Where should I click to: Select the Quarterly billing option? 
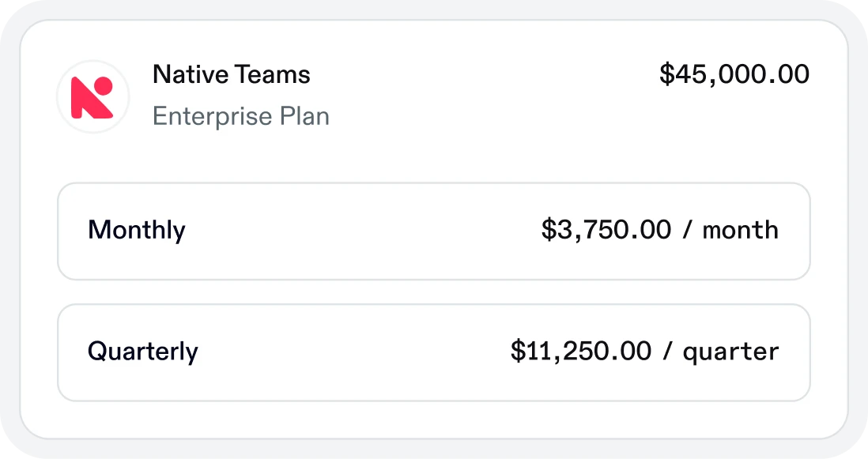coord(434,352)
